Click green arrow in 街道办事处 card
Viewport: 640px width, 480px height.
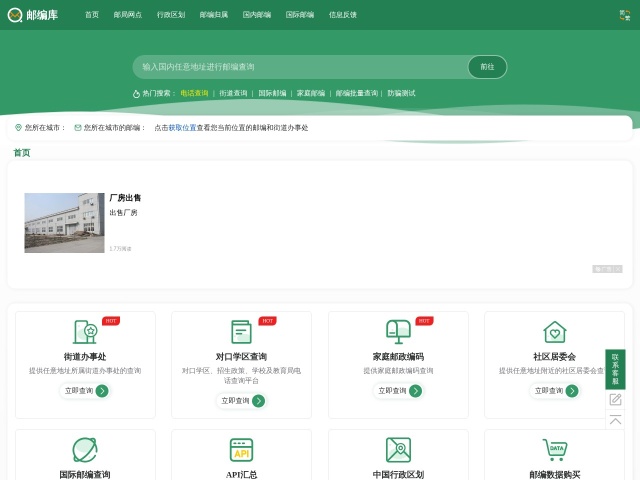[x=102, y=391]
